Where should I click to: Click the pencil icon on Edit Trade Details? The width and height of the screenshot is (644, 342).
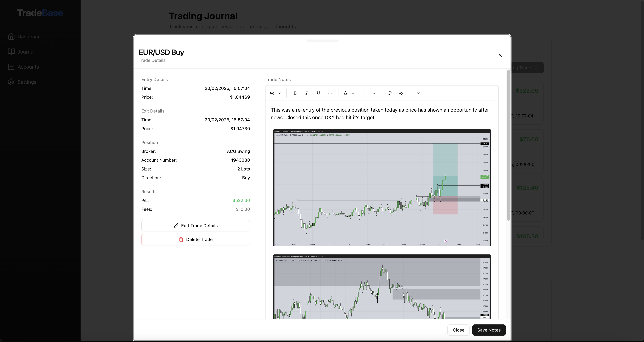[x=176, y=226]
